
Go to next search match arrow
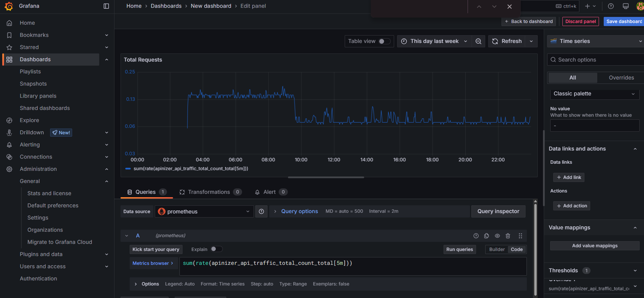(x=494, y=6)
